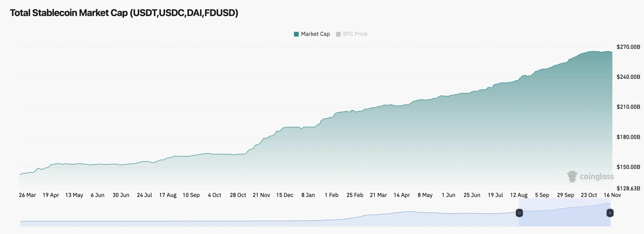Click the Total Stablecoin Market Cap title

click(124, 13)
